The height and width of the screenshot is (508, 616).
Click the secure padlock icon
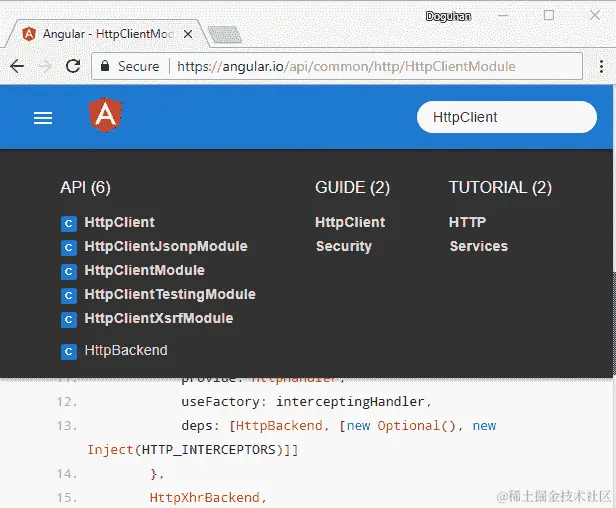pos(105,65)
